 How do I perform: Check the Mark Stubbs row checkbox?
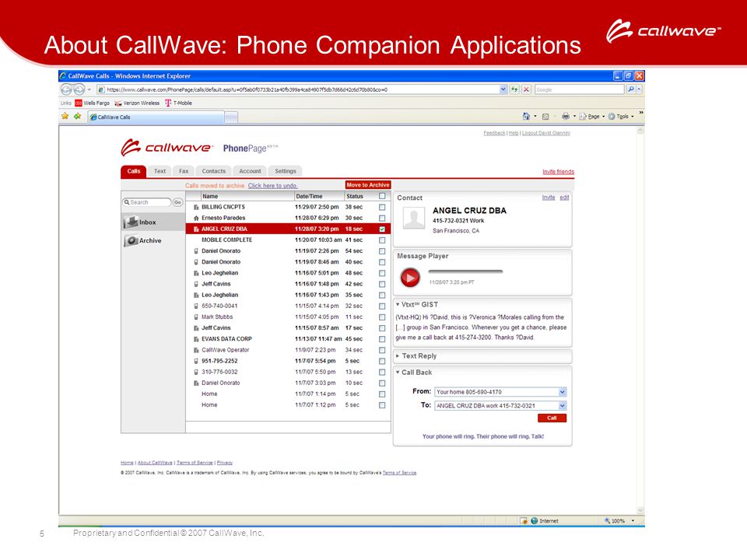click(382, 317)
